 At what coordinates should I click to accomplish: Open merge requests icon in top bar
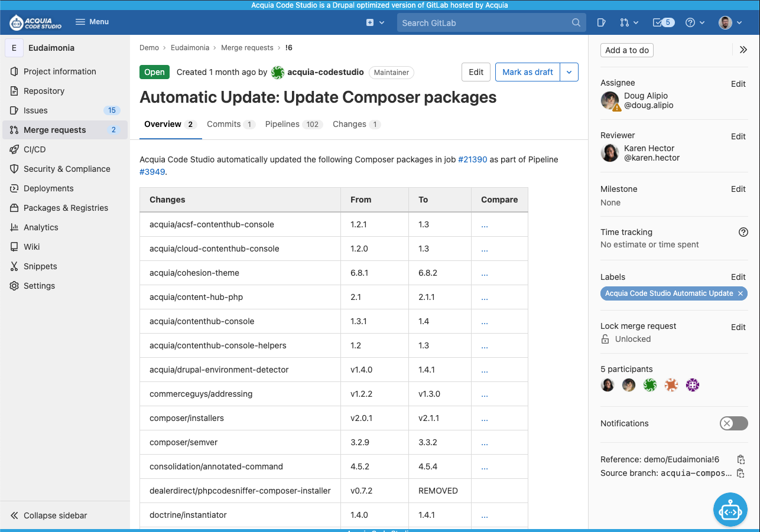624,22
